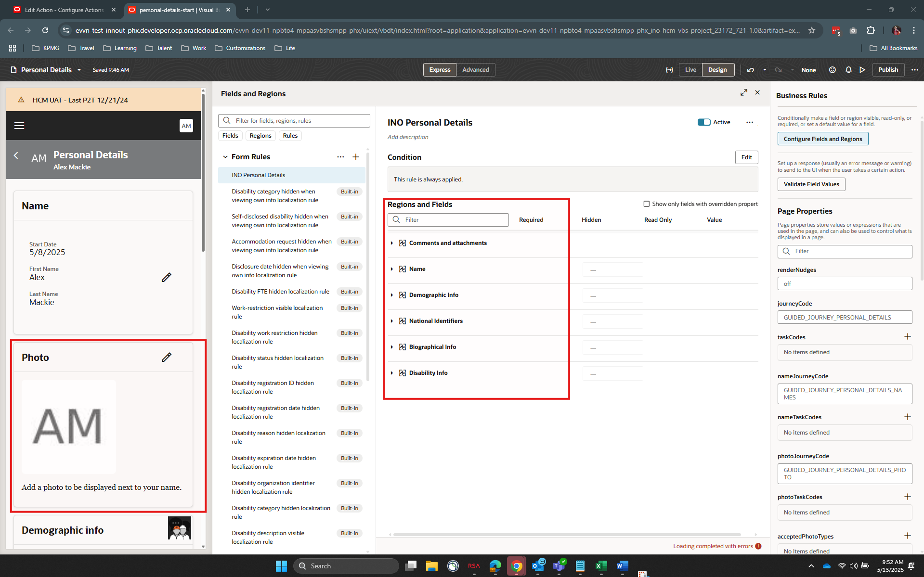Image resolution: width=924 pixels, height=577 pixels.
Task: Open the undo history dropdown arrow
Action: tap(765, 70)
